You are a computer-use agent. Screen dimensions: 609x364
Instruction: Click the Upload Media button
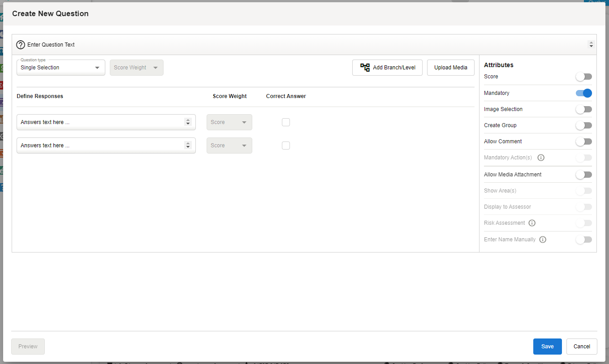[x=450, y=68]
